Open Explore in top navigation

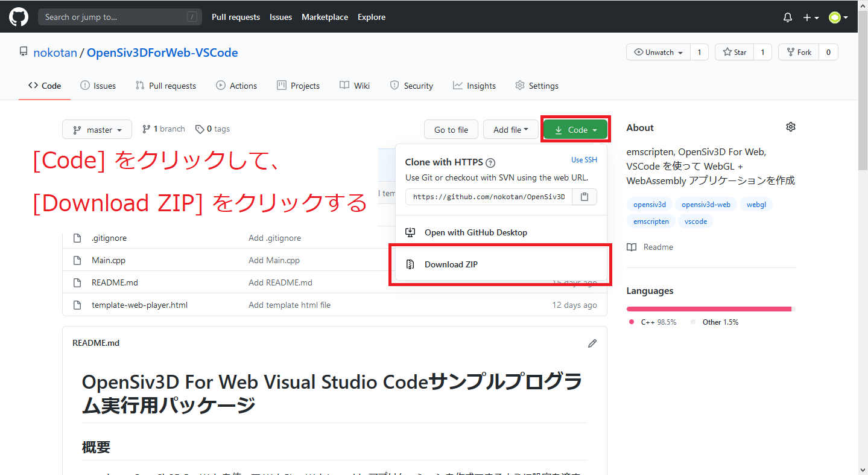click(372, 17)
